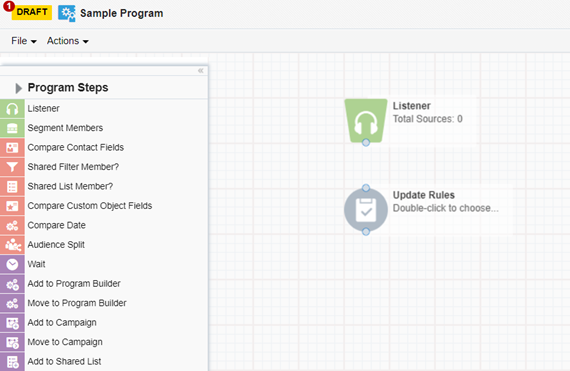
Task: Click the Sample Program title icon
Action: click(67, 13)
